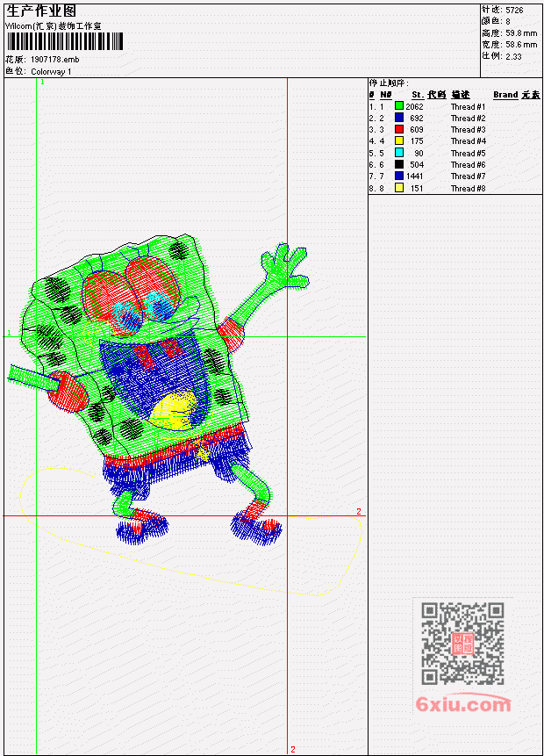
Task: Select the 'Thread #8' description text
Action: click(x=468, y=189)
